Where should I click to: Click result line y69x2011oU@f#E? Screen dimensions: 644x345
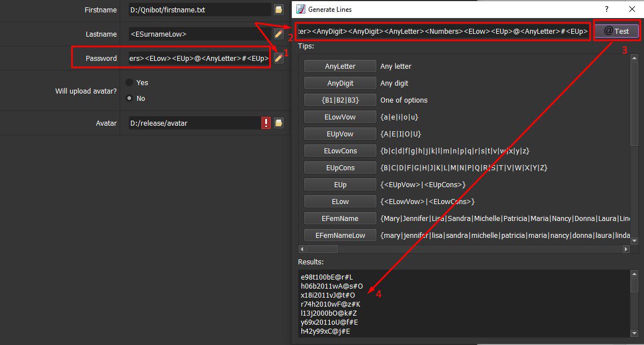330,322
